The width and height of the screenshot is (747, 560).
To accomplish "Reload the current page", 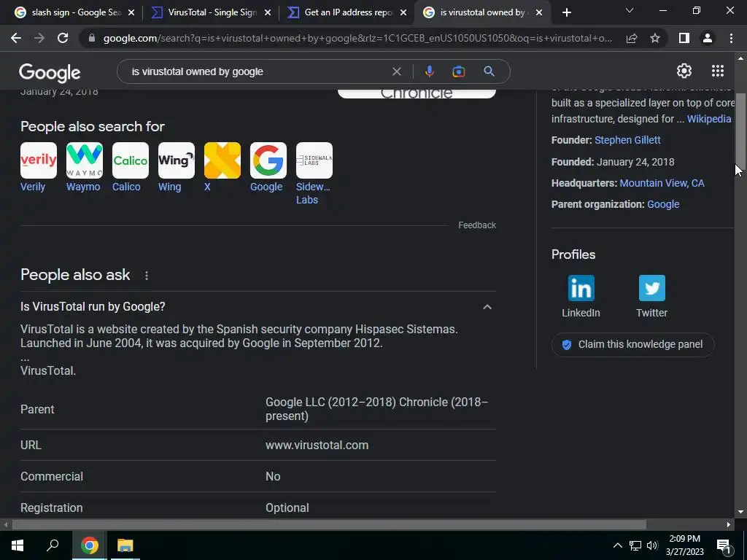I will coord(63,38).
